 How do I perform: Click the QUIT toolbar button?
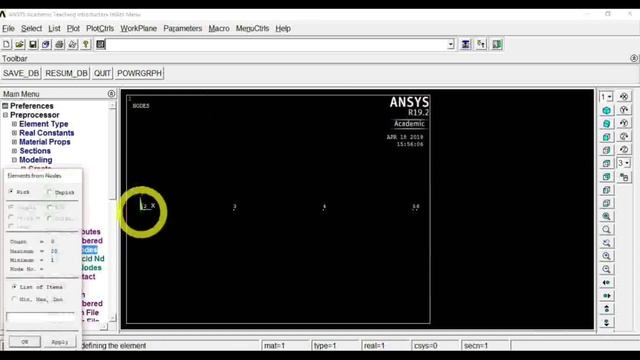click(102, 73)
